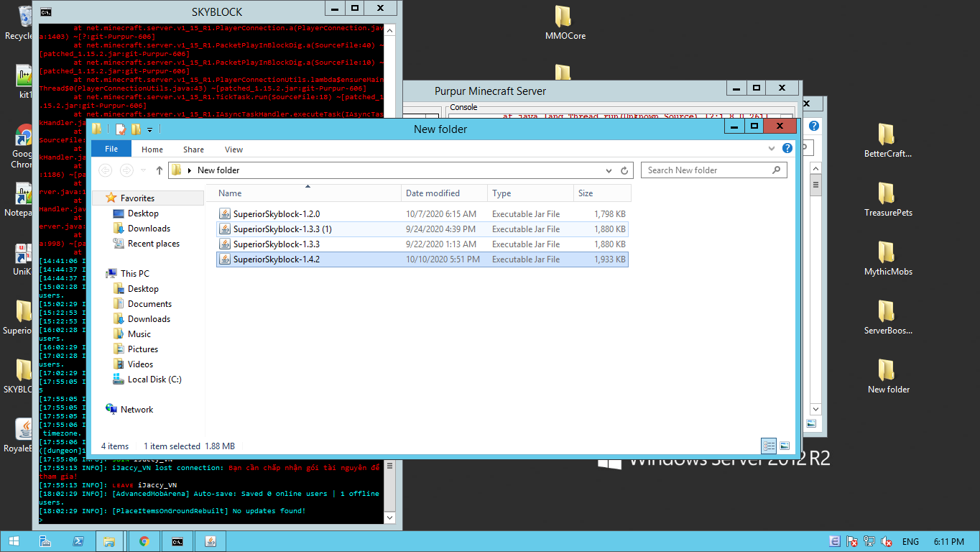Click the New folder quick access icon
Image resolution: width=980 pixels, height=552 pixels.
(136, 129)
